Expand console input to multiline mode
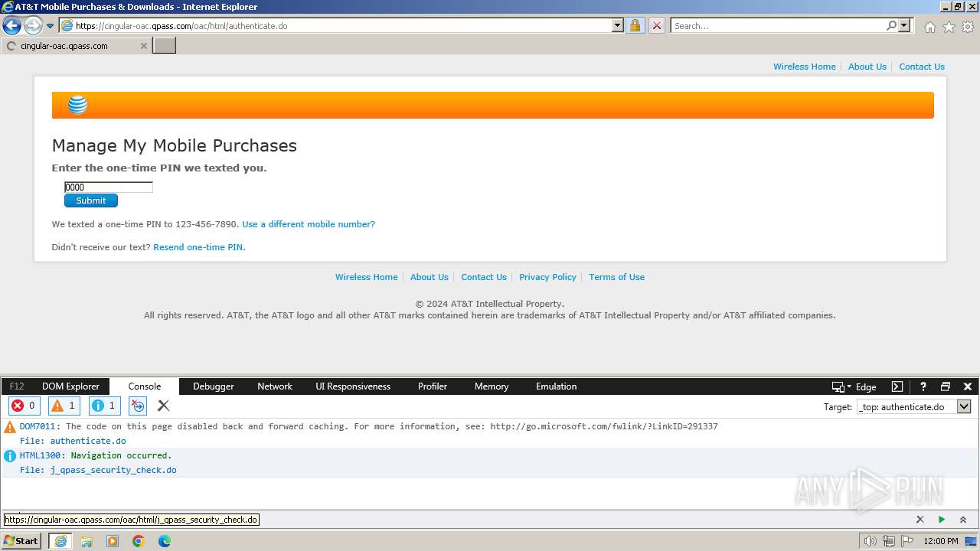The image size is (980, 551). [x=963, y=520]
